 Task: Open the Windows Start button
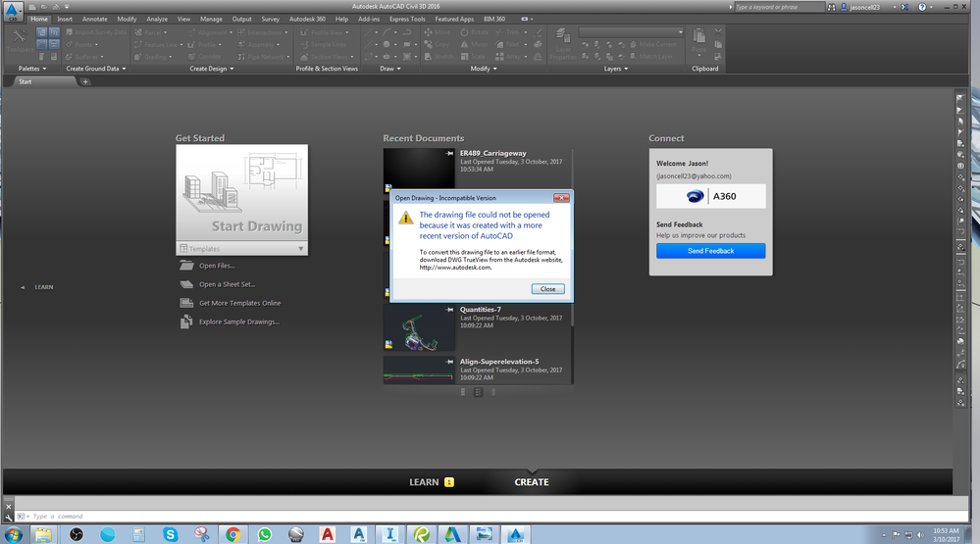coord(13,534)
